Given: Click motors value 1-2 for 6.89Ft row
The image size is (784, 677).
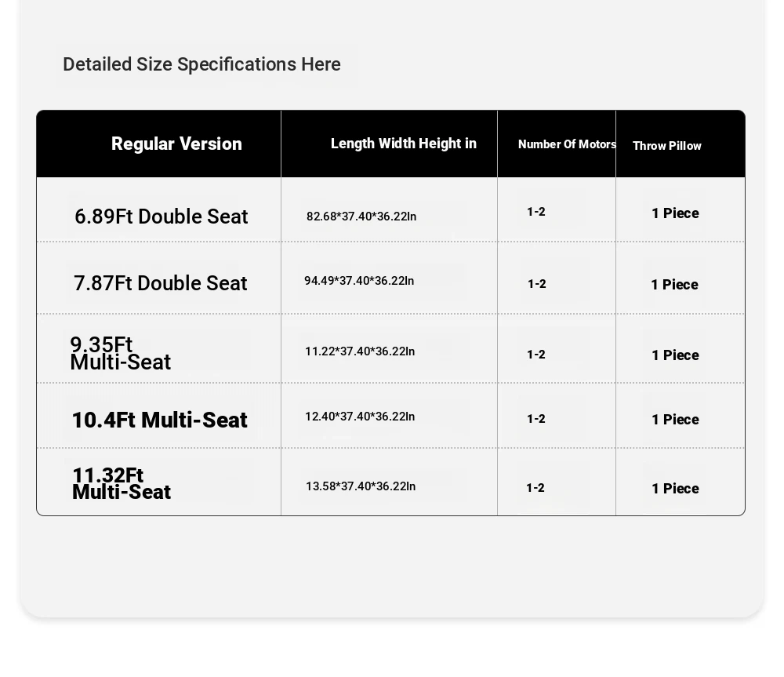Looking at the screenshot, I should pos(536,212).
